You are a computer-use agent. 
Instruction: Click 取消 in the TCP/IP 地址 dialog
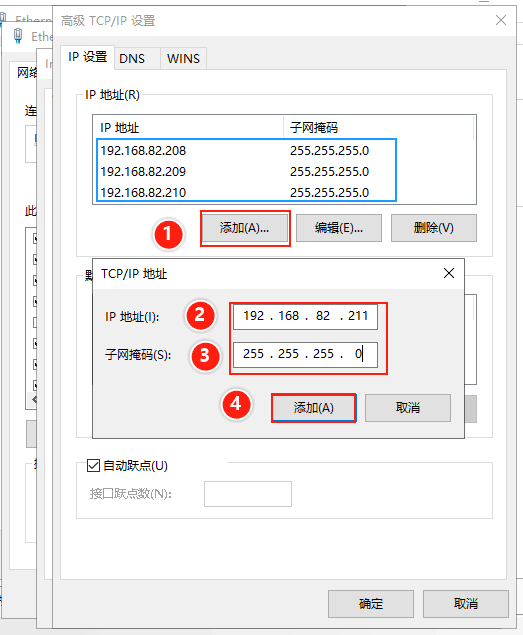pyautogui.click(x=408, y=408)
